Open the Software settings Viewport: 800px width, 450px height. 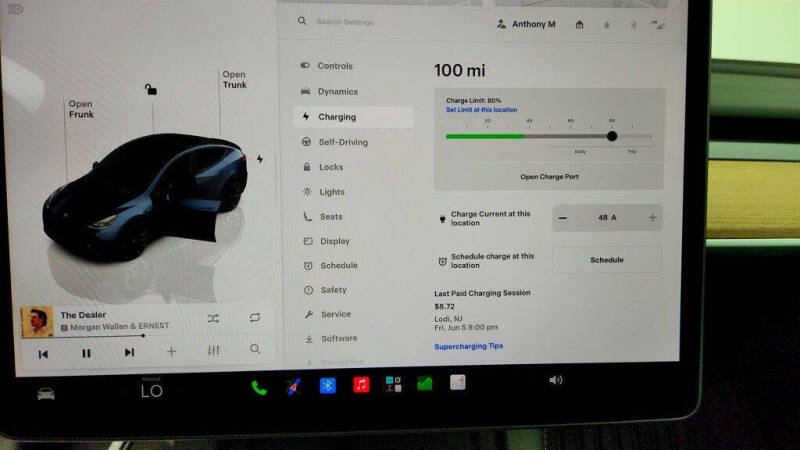click(x=331, y=338)
